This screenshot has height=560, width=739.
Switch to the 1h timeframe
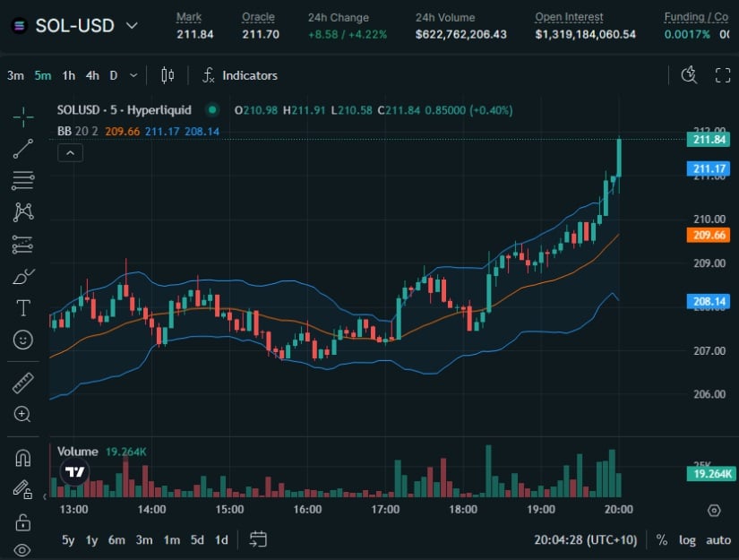(x=68, y=75)
